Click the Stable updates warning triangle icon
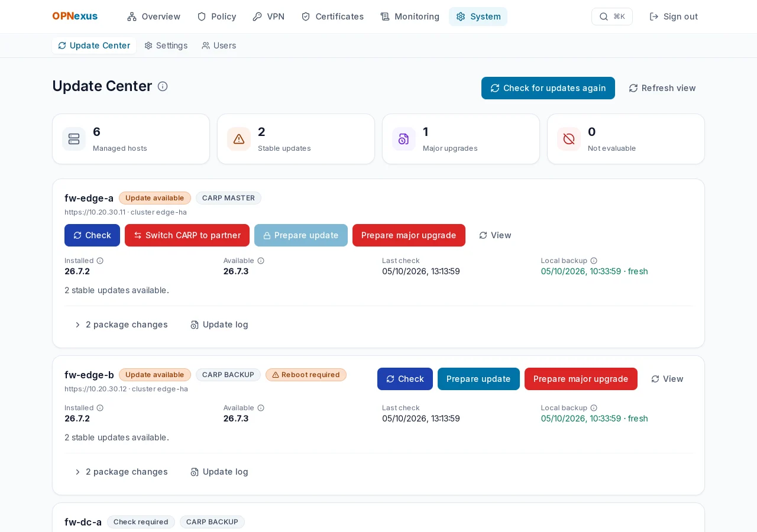 coord(239,139)
